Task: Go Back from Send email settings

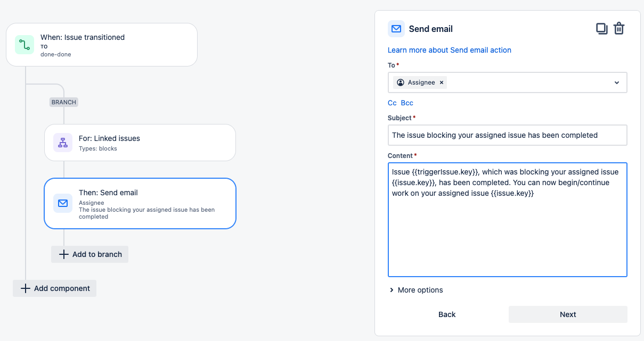Action: pos(447,314)
